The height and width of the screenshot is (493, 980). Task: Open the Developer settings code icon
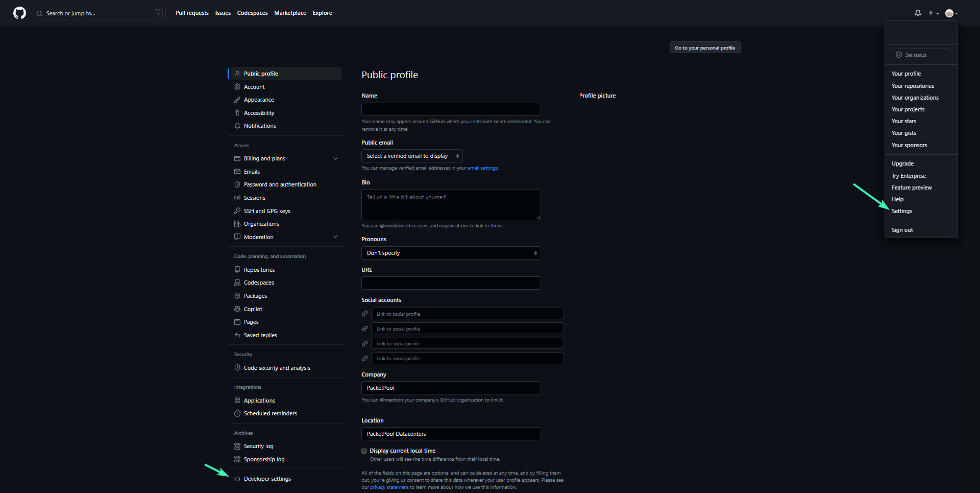tap(237, 479)
